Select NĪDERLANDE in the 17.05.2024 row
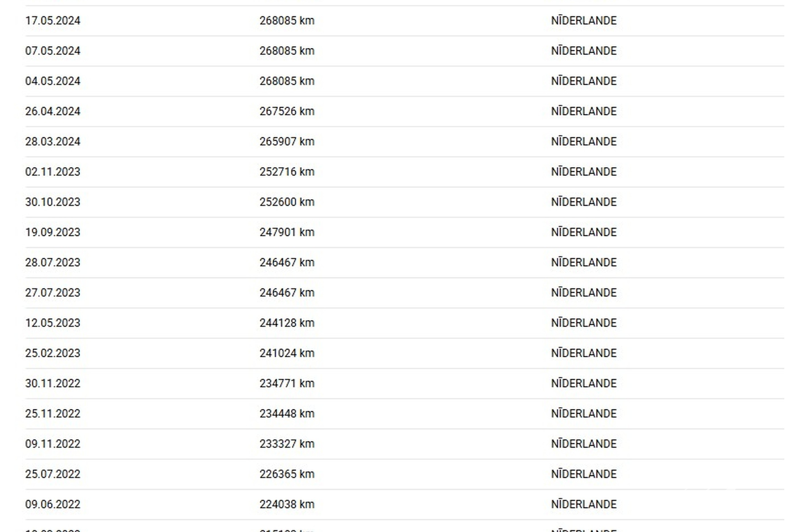 pyautogui.click(x=584, y=21)
